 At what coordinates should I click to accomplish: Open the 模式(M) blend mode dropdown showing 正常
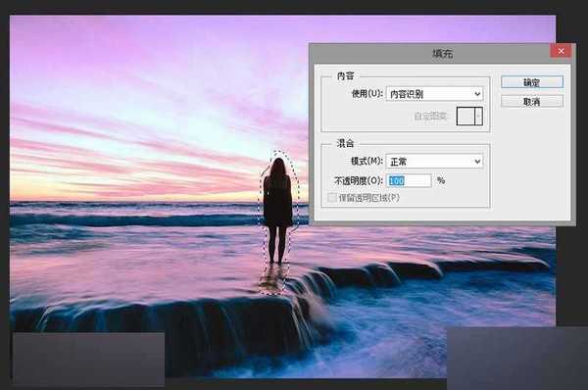(434, 162)
